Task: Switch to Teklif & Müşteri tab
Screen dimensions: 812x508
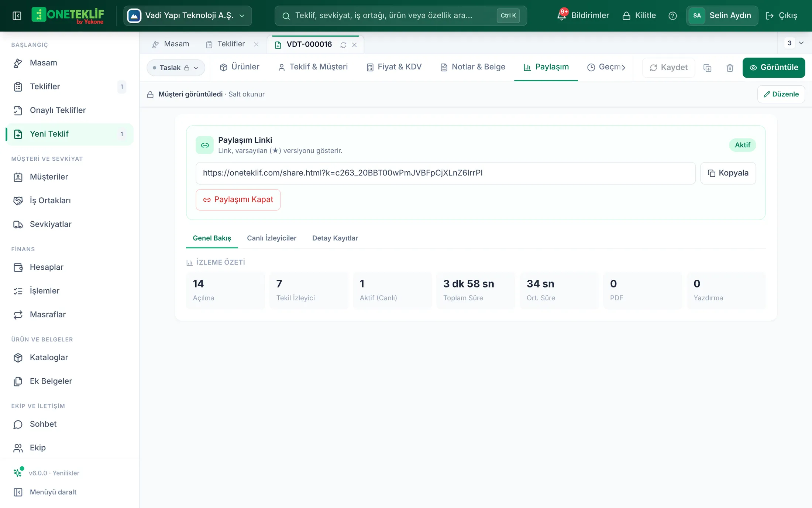Action: click(313, 67)
